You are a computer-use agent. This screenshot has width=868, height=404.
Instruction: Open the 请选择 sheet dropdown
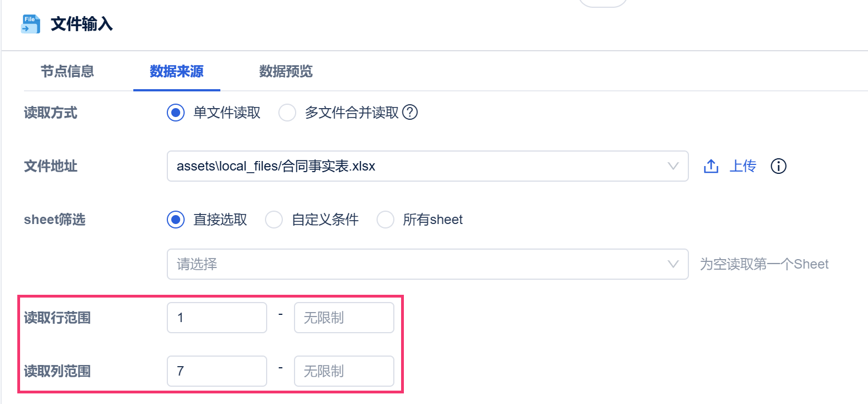tap(427, 264)
